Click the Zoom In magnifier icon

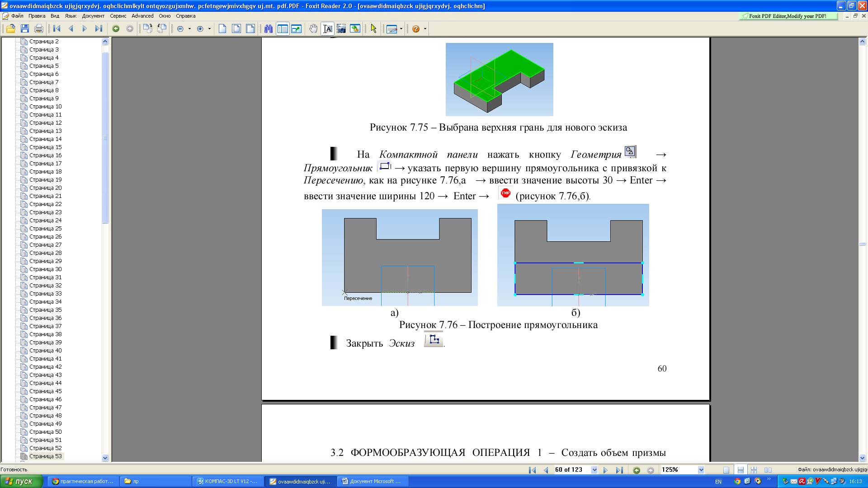(x=200, y=28)
